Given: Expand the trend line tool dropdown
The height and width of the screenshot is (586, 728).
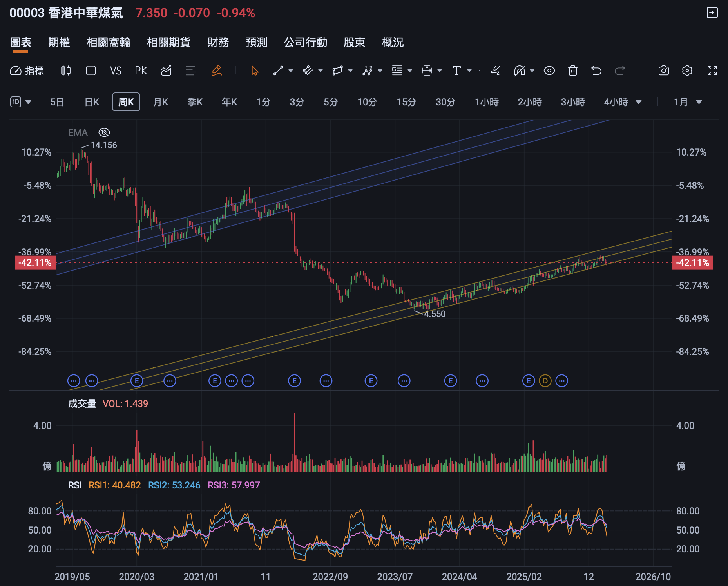Looking at the screenshot, I should tap(291, 71).
